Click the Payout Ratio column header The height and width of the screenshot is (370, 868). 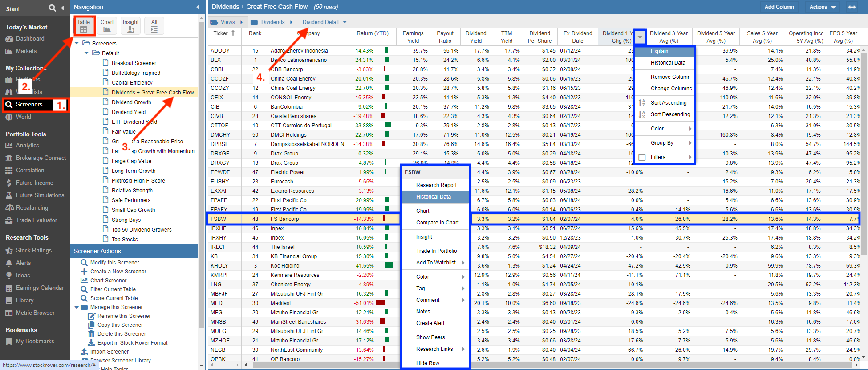[445, 37]
